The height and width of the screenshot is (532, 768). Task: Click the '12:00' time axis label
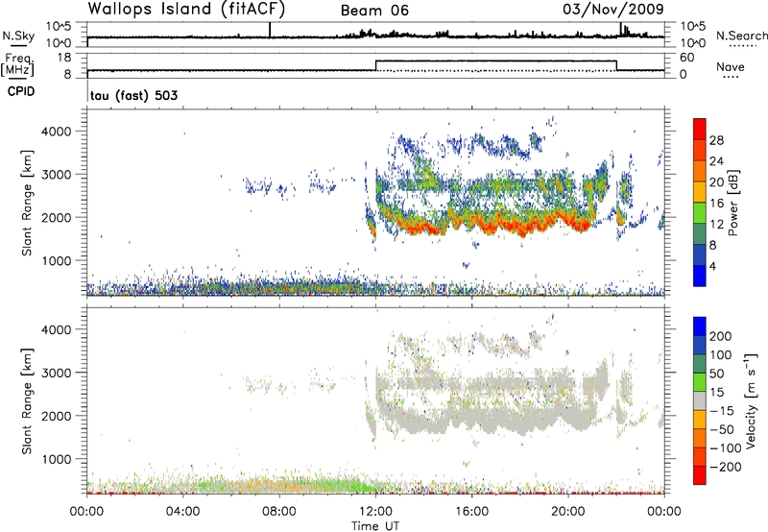coord(375,512)
